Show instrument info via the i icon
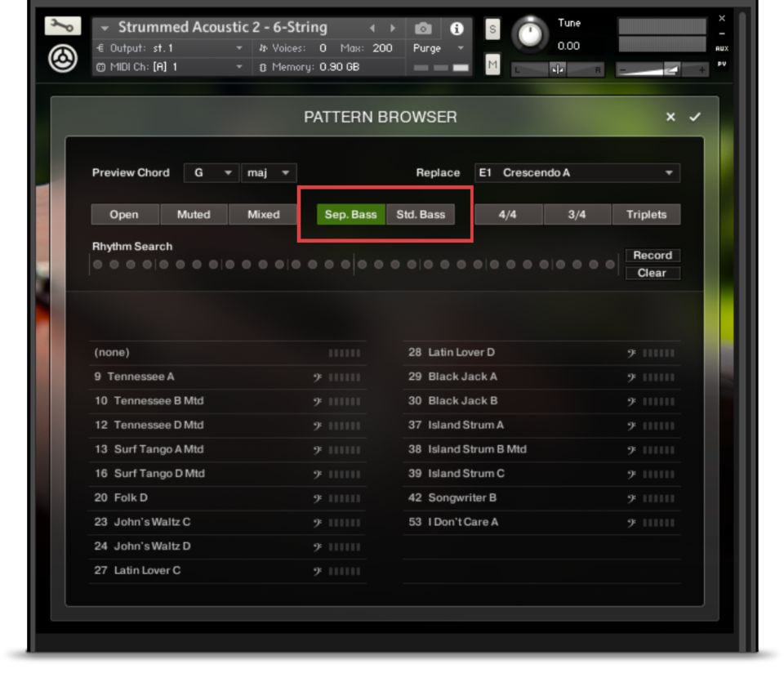Viewport: 784px width, 691px height. tap(457, 29)
